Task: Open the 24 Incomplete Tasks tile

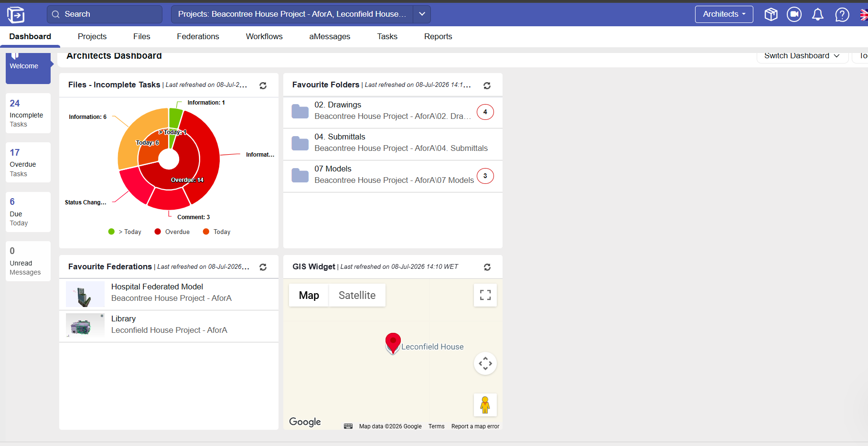Action: coord(28,113)
